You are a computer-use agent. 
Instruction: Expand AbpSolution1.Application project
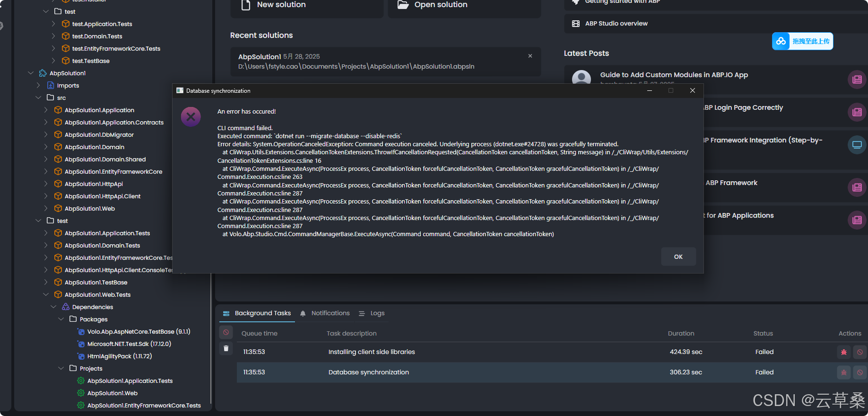[46, 110]
